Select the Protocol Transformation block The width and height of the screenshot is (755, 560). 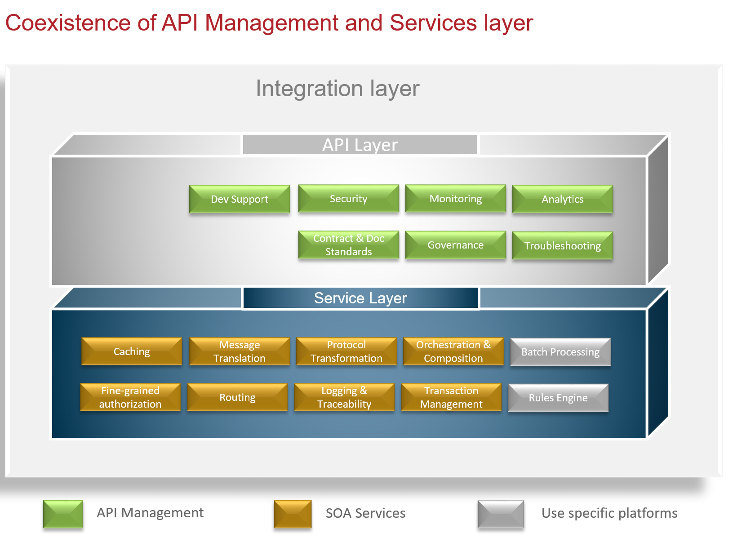(346, 351)
